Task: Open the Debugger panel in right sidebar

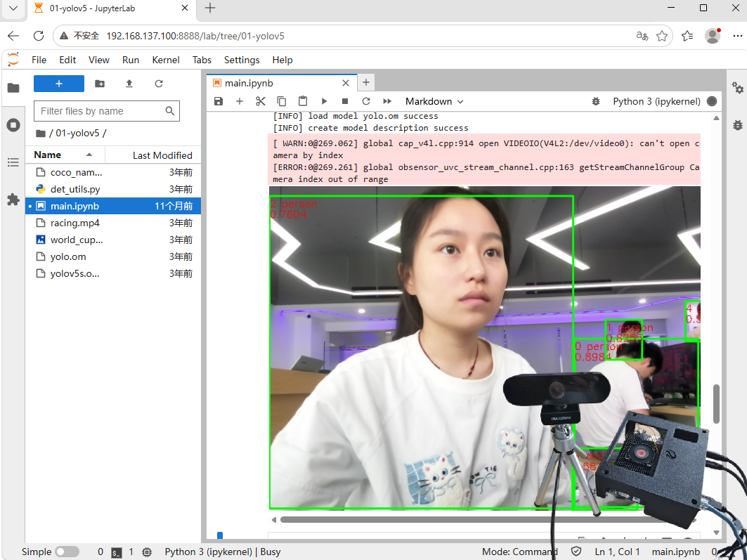Action: pos(737,125)
